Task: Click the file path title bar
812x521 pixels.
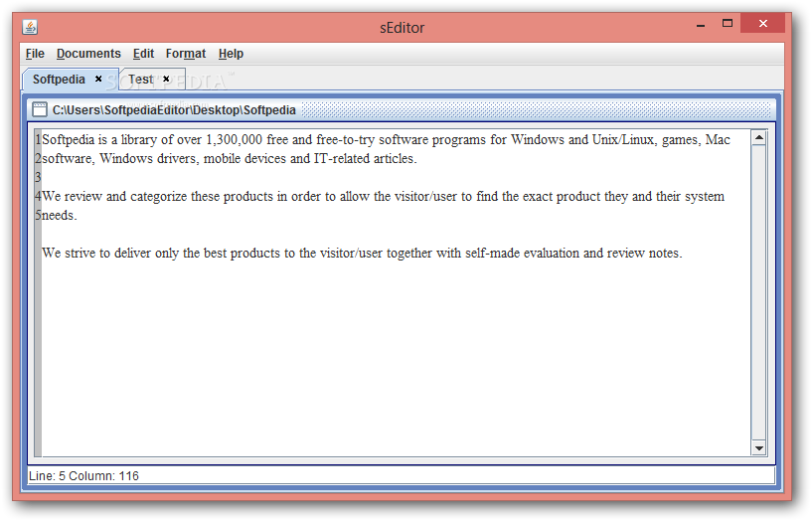Action: click(x=402, y=109)
